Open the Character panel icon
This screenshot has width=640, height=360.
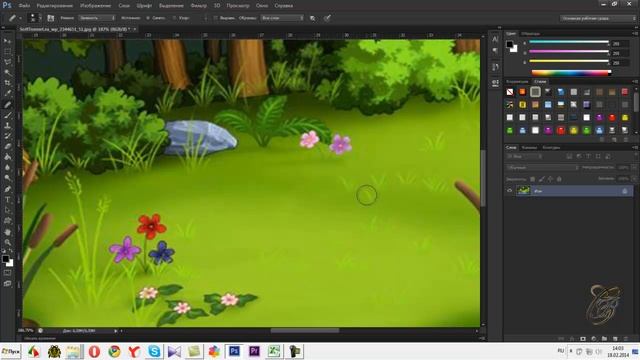(x=495, y=39)
